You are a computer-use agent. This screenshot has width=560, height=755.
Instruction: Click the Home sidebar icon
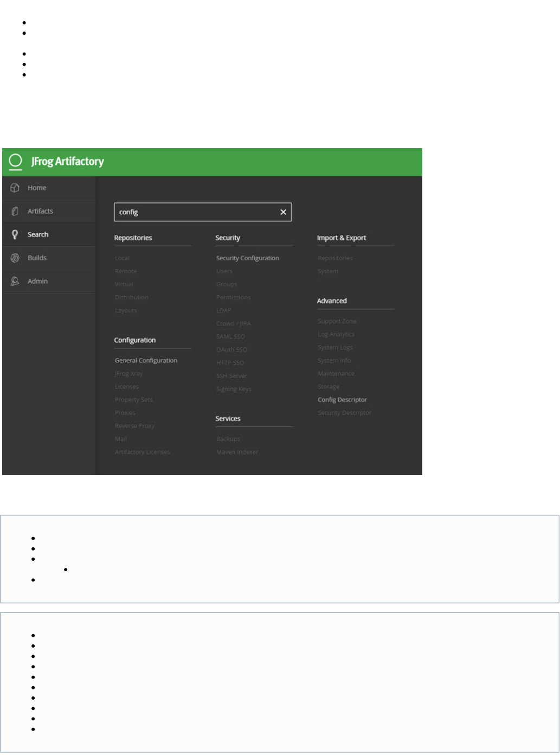click(15, 188)
